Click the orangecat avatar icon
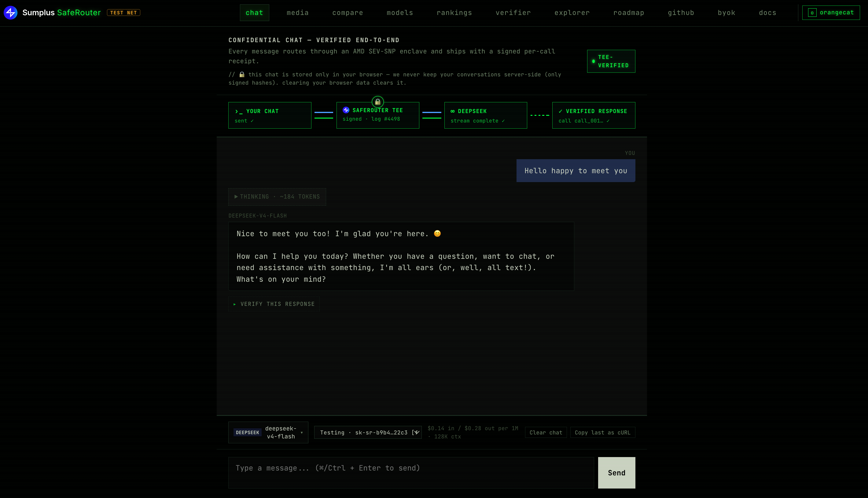 [812, 13]
